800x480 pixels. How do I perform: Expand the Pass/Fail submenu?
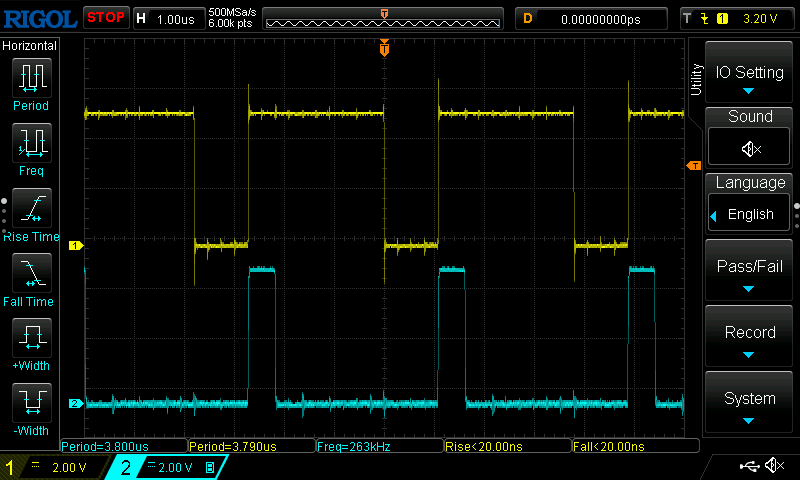pos(749,272)
